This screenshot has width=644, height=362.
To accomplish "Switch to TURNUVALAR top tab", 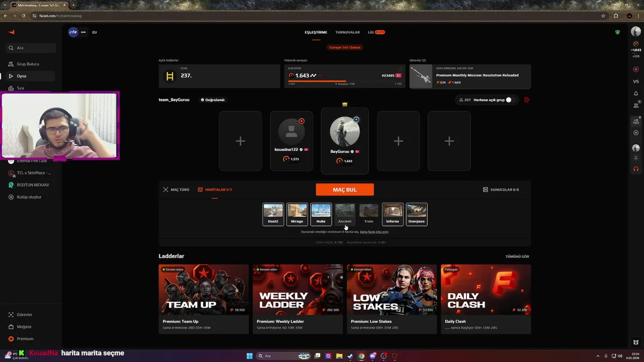I will 348,32.
